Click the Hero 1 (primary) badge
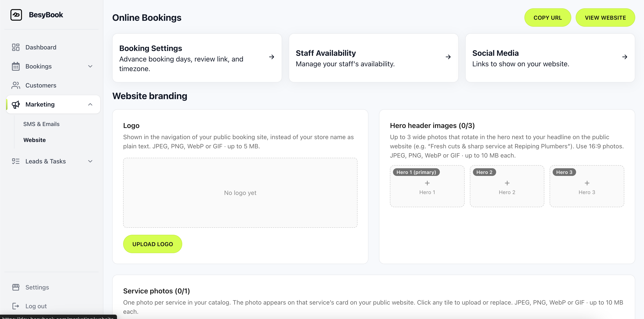 (416, 172)
